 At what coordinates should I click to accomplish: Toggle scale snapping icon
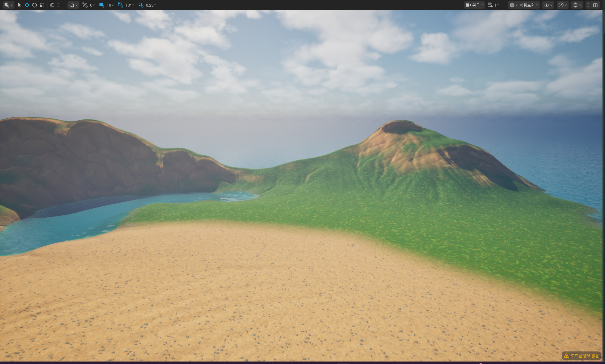(x=141, y=5)
